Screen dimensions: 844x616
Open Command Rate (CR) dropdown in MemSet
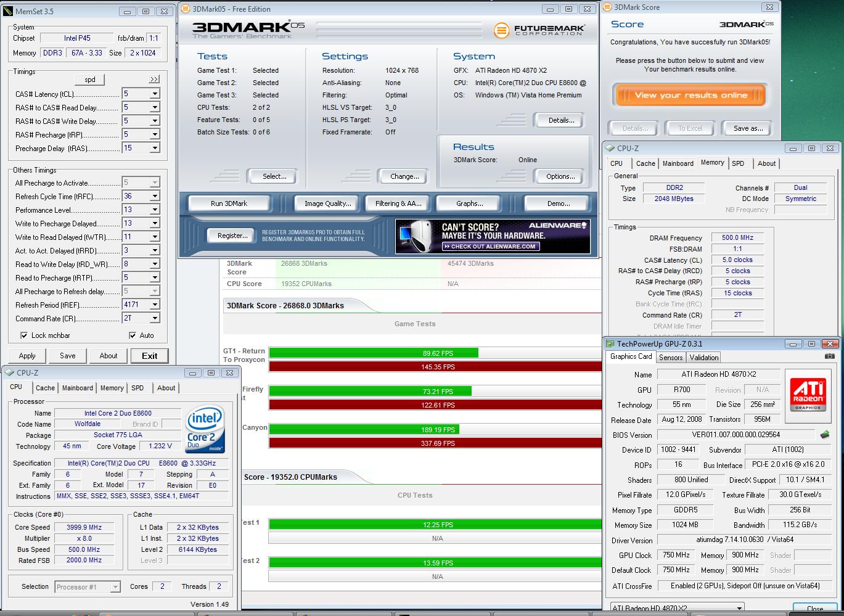coord(155,318)
